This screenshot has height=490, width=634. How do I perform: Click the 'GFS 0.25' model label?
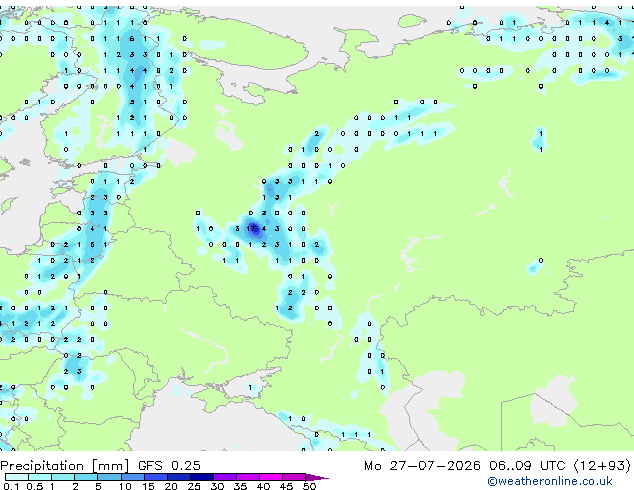coord(169,466)
